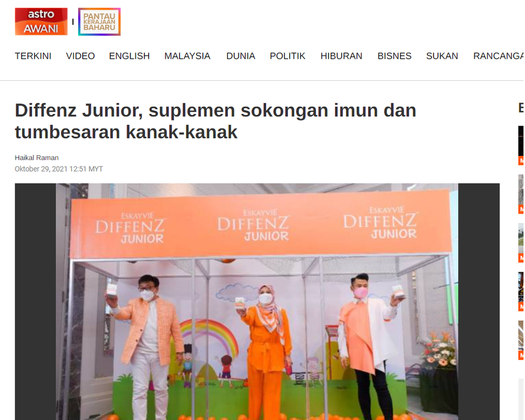Image resolution: width=525 pixels, height=420 pixels.
Task: Open the first sidebar article thumbnail
Action: [x=521, y=145]
